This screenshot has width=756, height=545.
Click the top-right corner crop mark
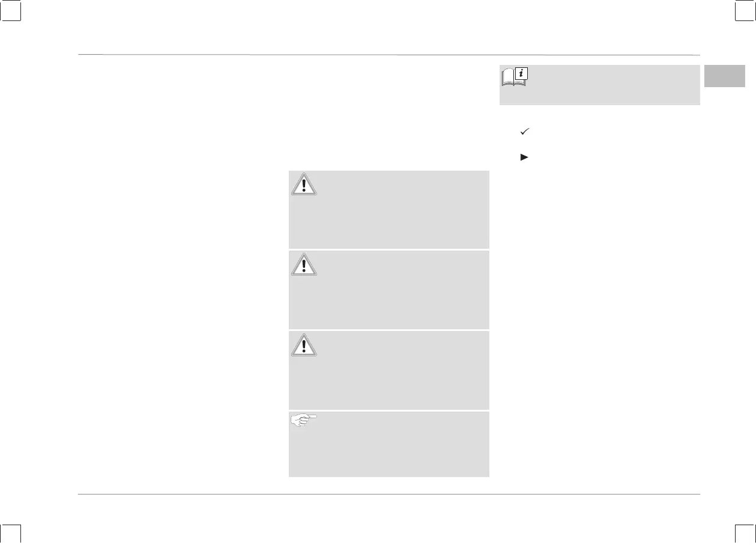coord(745,11)
